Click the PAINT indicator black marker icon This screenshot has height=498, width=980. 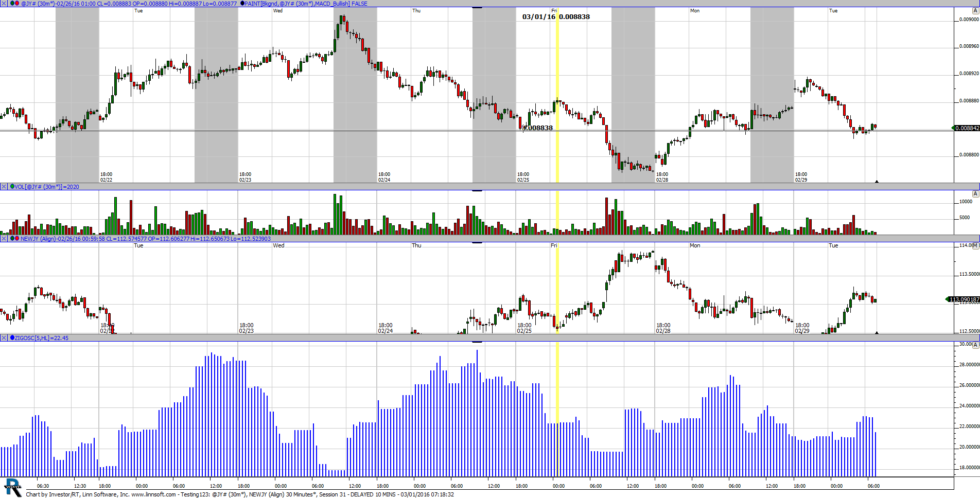(x=242, y=4)
